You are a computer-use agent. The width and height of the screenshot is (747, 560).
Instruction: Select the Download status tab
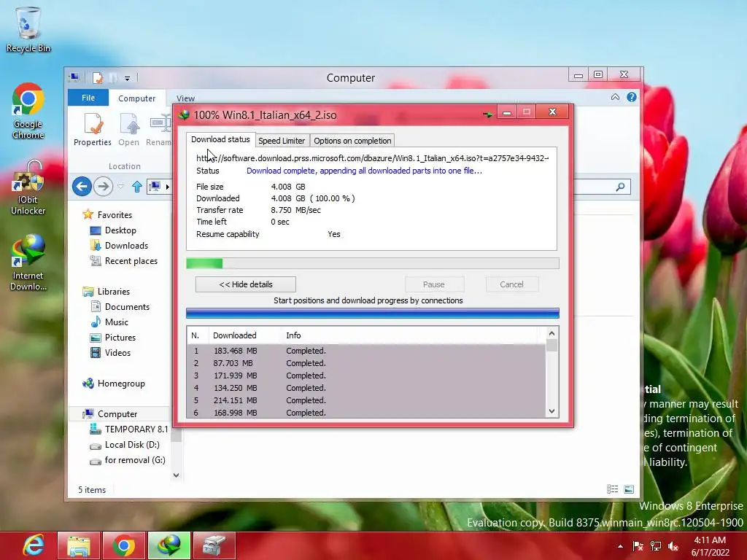220,139
